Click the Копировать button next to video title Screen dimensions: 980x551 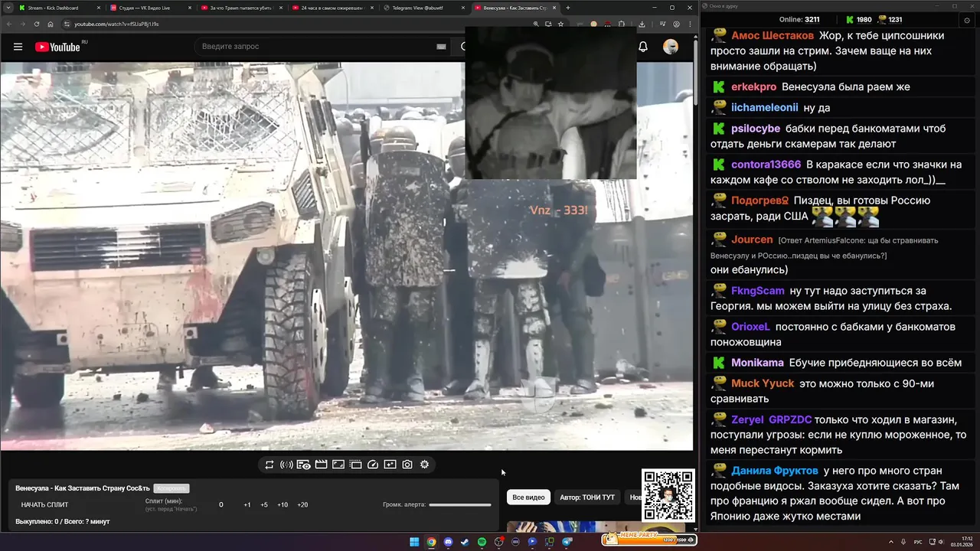point(171,488)
